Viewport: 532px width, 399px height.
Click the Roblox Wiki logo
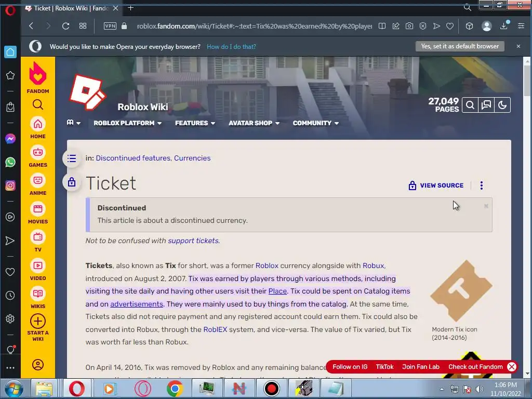pyautogui.click(x=88, y=91)
